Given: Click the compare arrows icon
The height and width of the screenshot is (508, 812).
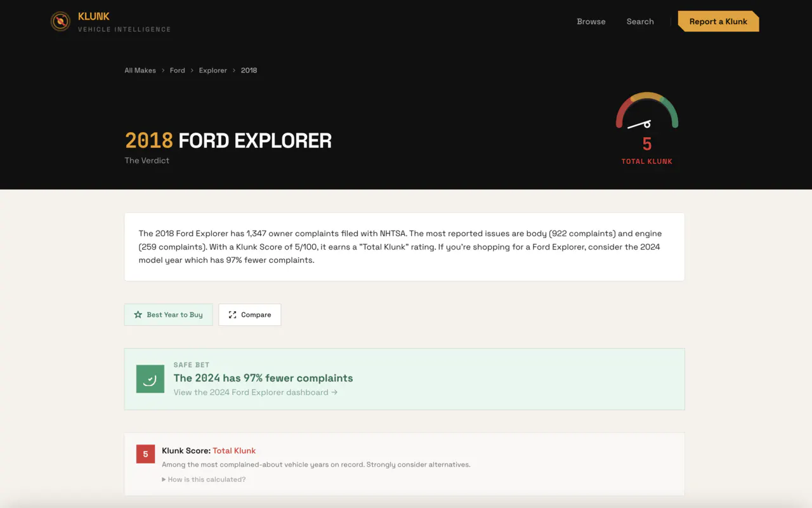Looking at the screenshot, I should click(232, 315).
